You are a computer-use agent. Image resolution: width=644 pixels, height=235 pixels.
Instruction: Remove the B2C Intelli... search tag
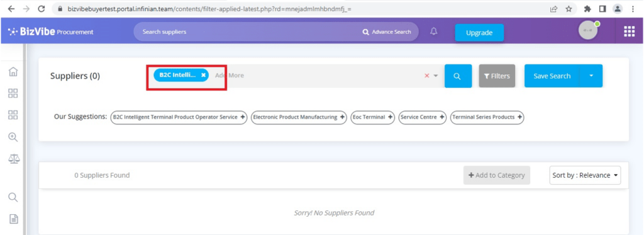203,76
